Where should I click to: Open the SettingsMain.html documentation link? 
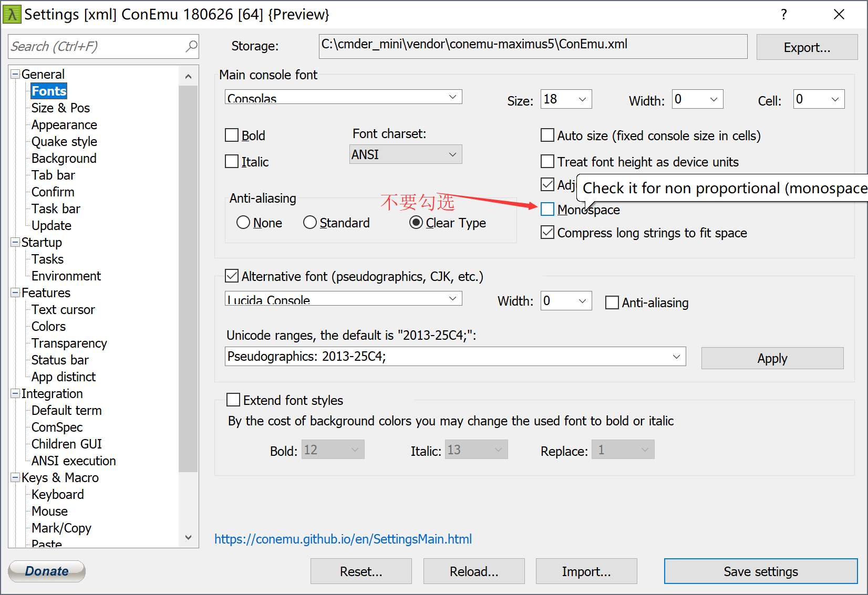point(343,539)
